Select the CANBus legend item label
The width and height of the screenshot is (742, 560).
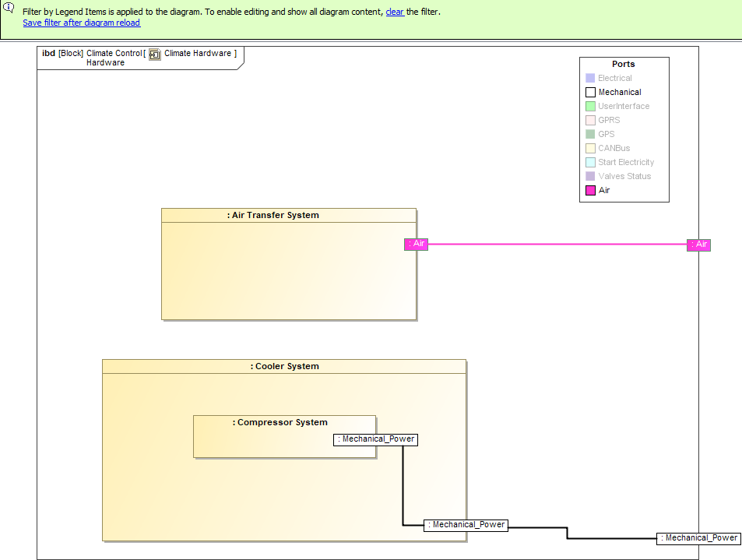coord(614,148)
